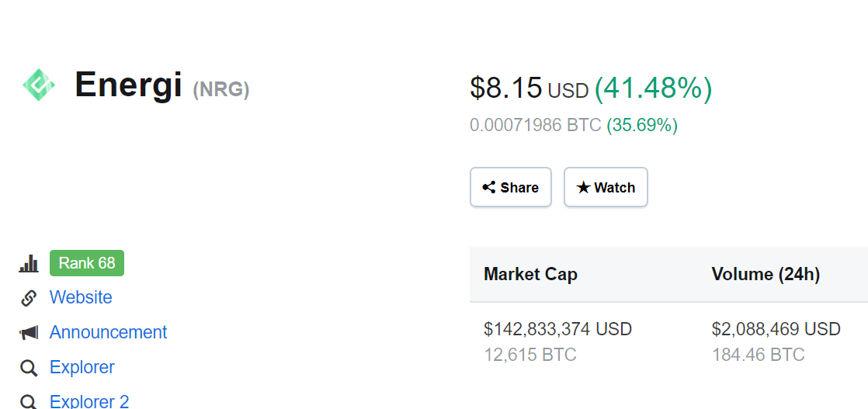Click the 0.00071986 BTC price text
This screenshot has width=868, height=409.
[x=535, y=125]
